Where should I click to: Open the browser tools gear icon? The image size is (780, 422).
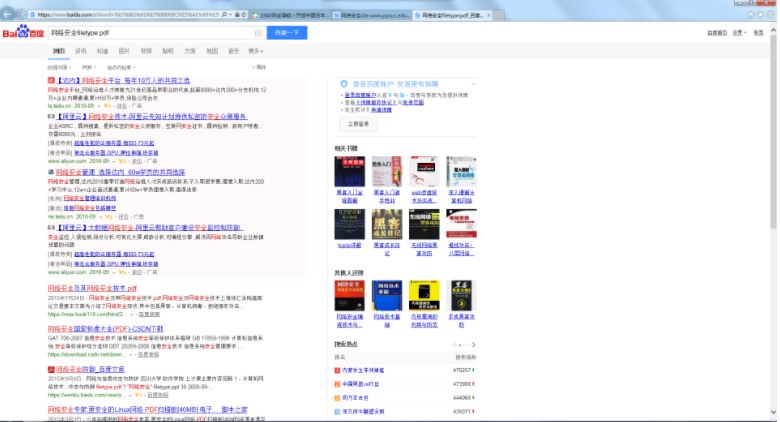(771, 15)
